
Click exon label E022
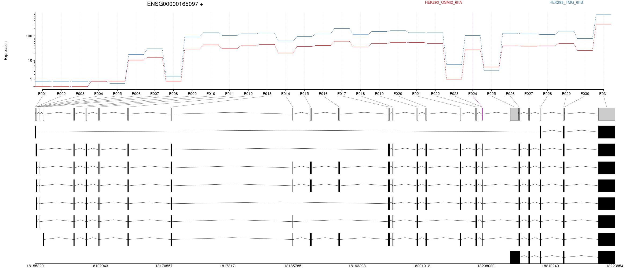(435, 94)
